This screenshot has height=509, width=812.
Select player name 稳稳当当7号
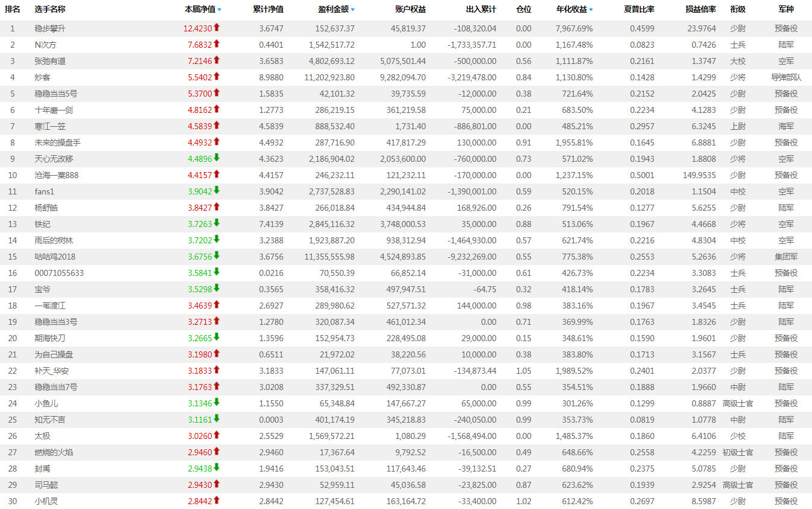[x=56, y=387]
